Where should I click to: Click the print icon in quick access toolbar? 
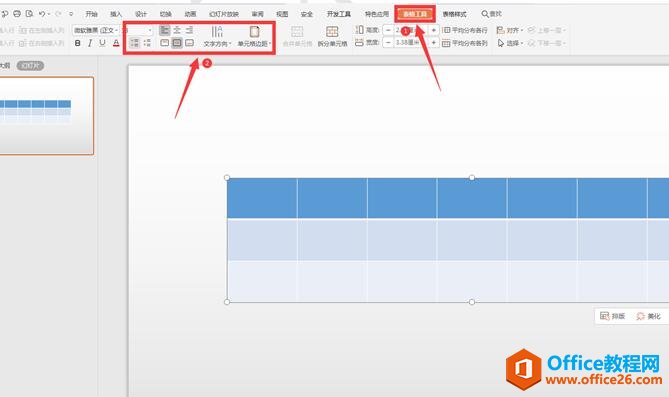(17, 14)
